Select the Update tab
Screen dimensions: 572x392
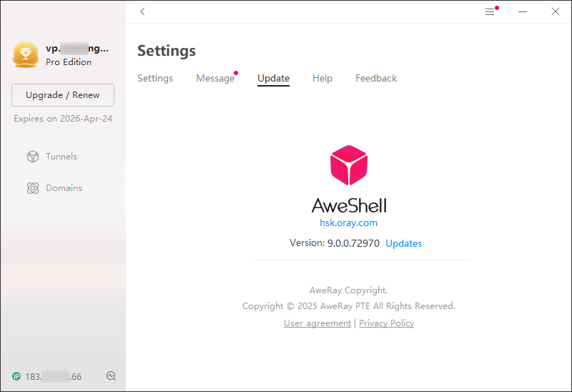273,78
